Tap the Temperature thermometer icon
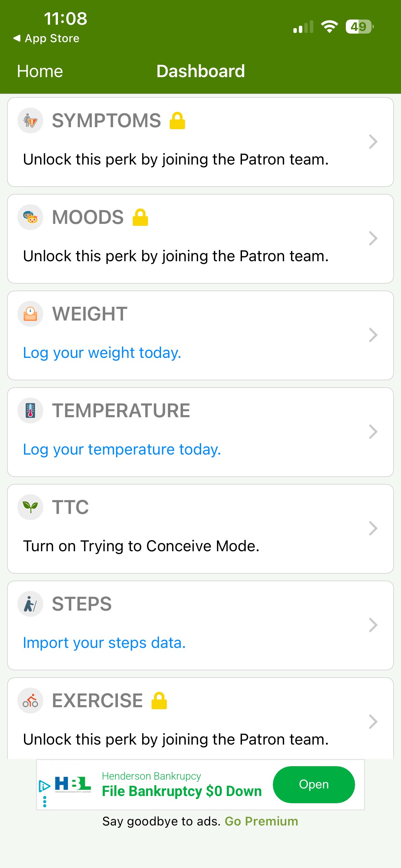This screenshot has width=401, height=868. pos(30,411)
